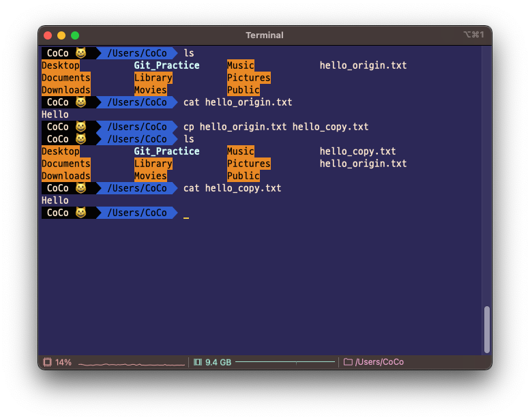This screenshot has width=530, height=420.
Task: Click Documents in the first ls output
Action: click(66, 78)
